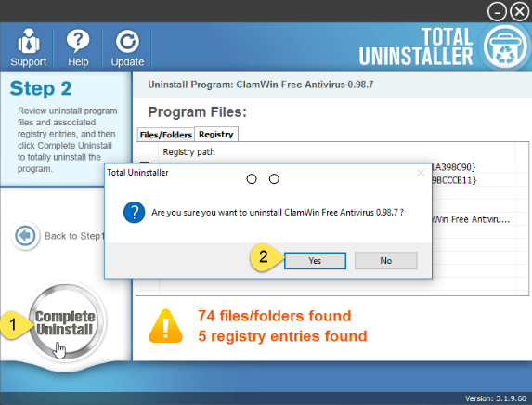
Task: Open Support via the person icon
Action: pyautogui.click(x=29, y=41)
